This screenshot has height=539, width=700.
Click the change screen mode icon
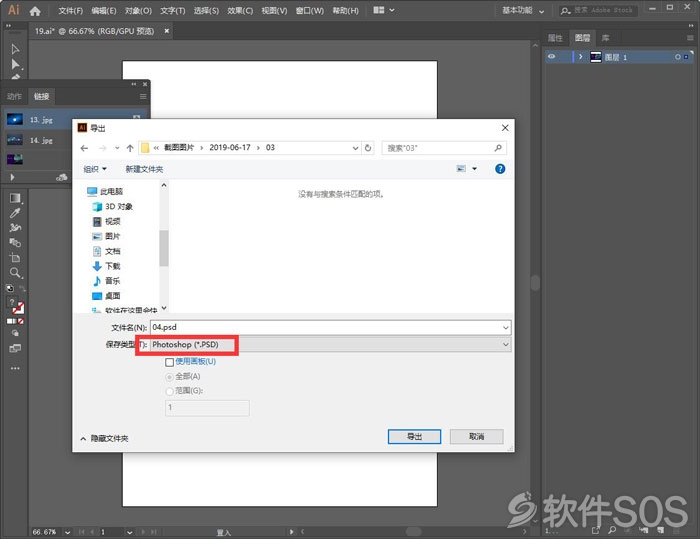15,348
